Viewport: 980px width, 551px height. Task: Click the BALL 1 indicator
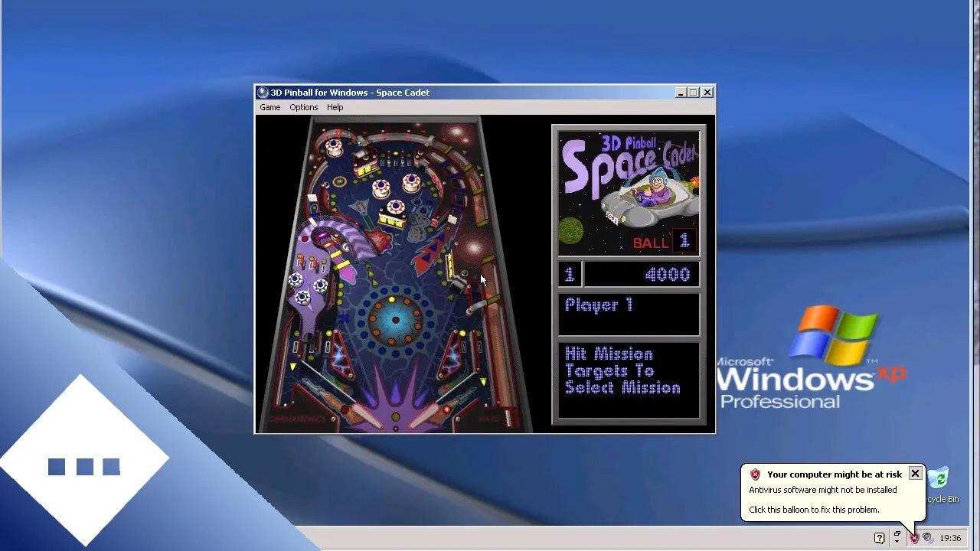663,242
